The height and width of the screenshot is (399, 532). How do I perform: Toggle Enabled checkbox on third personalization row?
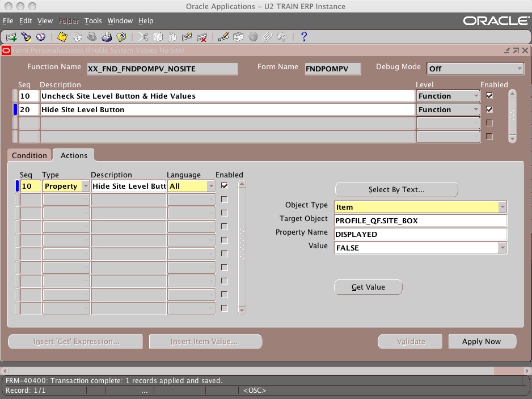click(489, 123)
